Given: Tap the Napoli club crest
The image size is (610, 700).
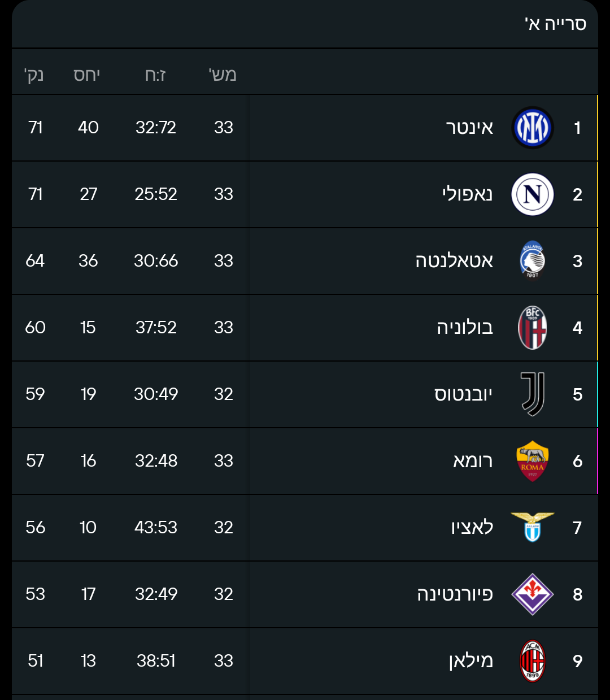Looking at the screenshot, I should pyautogui.click(x=533, y=194).
